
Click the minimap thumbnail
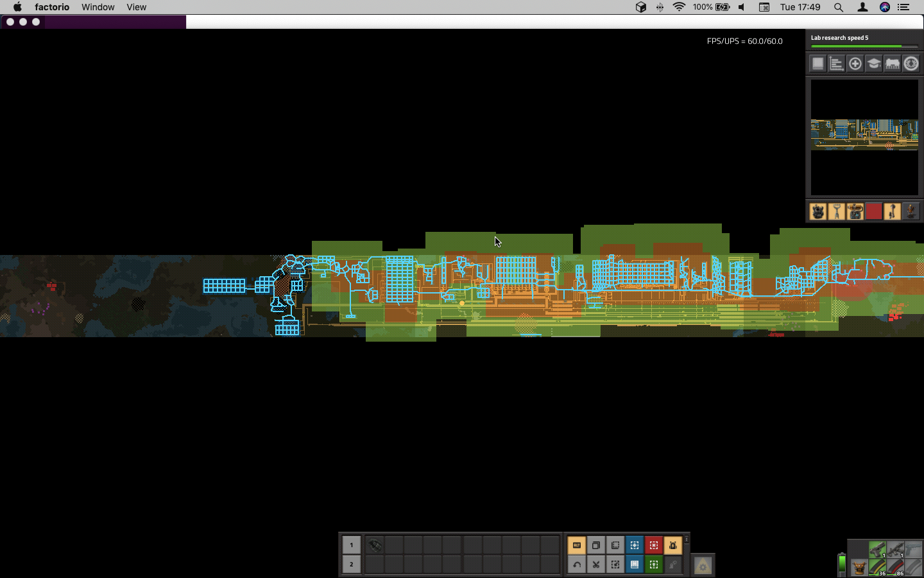point(864,137)
